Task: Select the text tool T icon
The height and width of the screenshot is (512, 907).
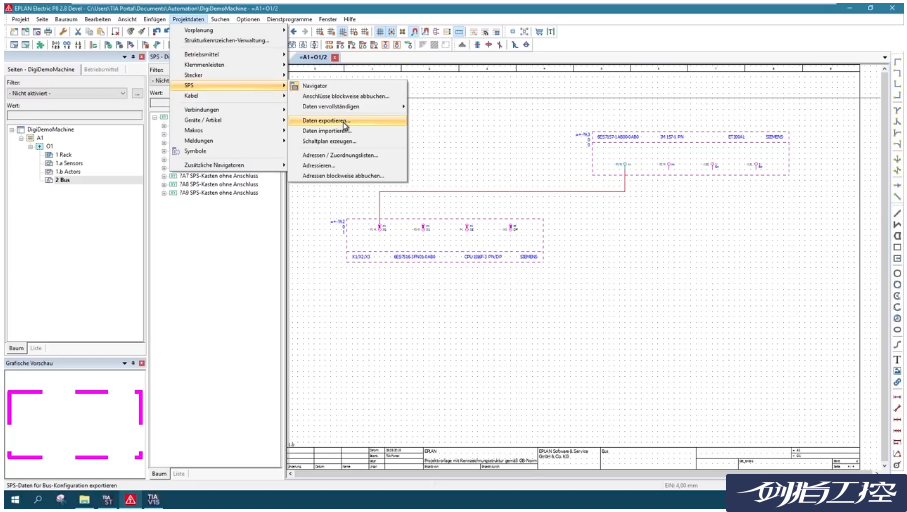Action: (897, 359)
